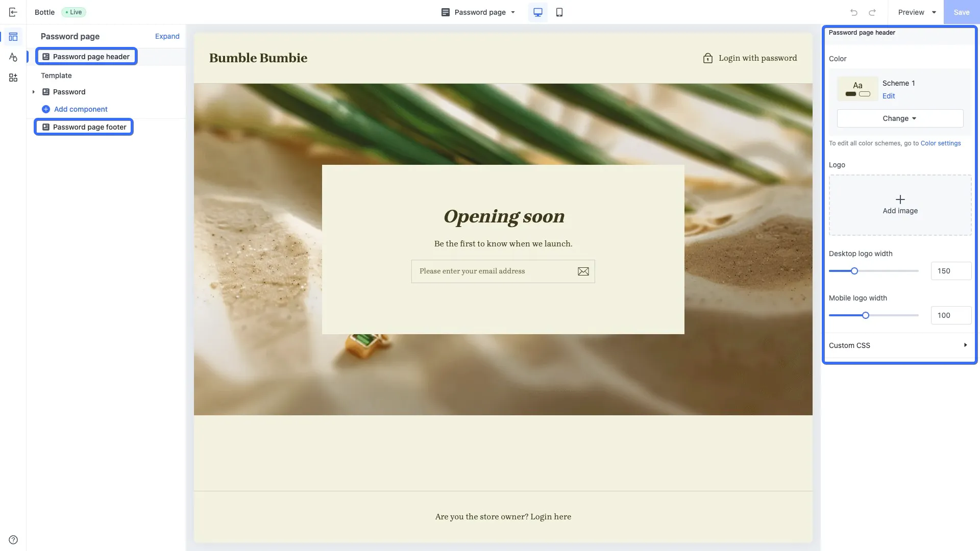This screenshot has height=551, width=980.
Task: Open the Theme settings brush icon
Action: pyautogui.click(x=13, y=57)
